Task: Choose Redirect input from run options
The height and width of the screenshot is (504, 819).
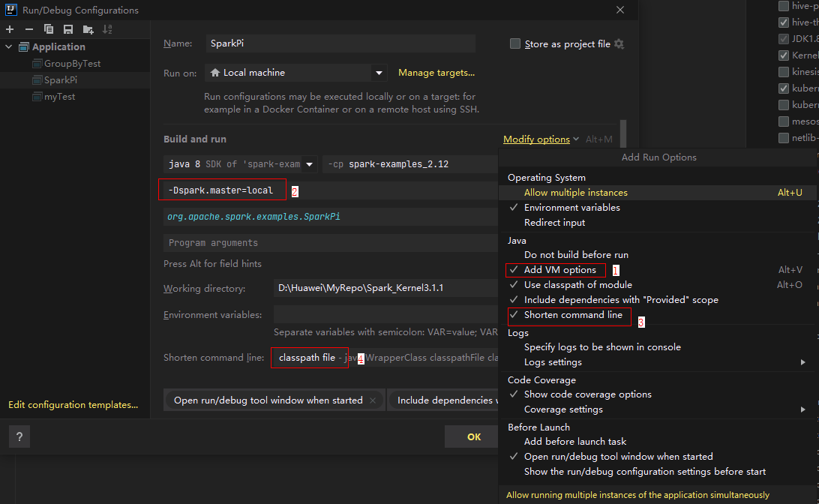Action: pos(554,223)
